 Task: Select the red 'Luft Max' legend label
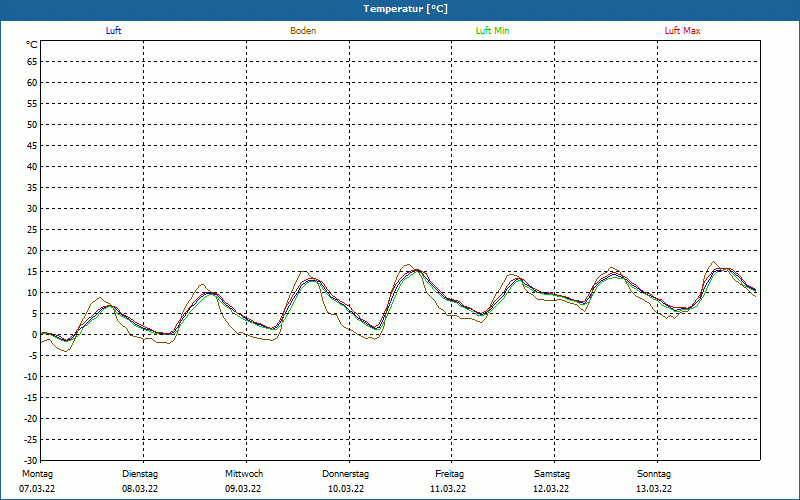682,31
